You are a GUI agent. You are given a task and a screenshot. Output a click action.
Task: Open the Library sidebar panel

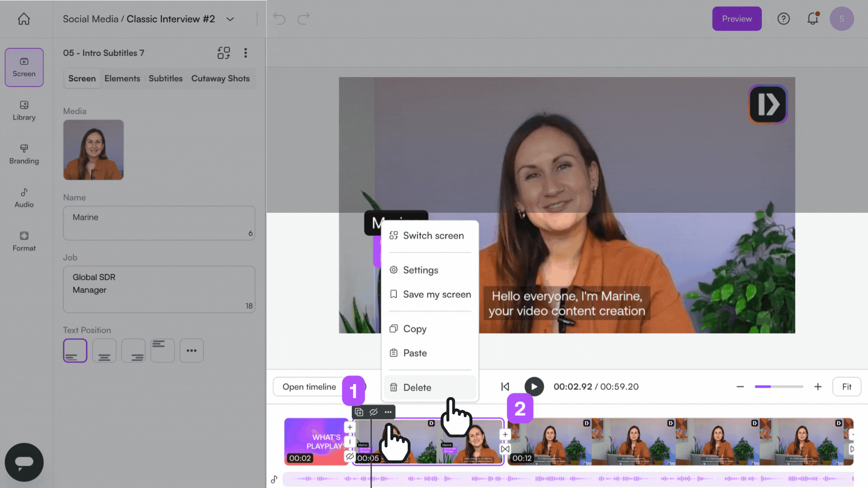tap(24, 110)
